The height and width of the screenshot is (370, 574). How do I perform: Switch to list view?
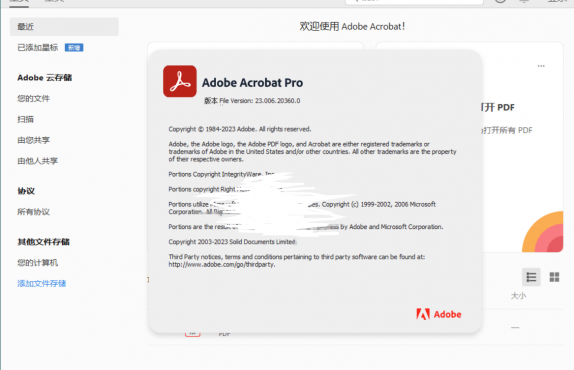tap(531, 277)
